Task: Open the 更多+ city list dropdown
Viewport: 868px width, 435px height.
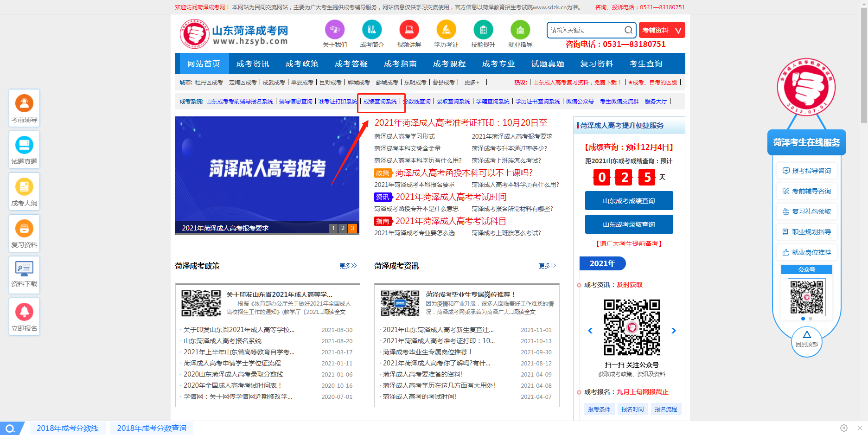Action: coord(472,82)
